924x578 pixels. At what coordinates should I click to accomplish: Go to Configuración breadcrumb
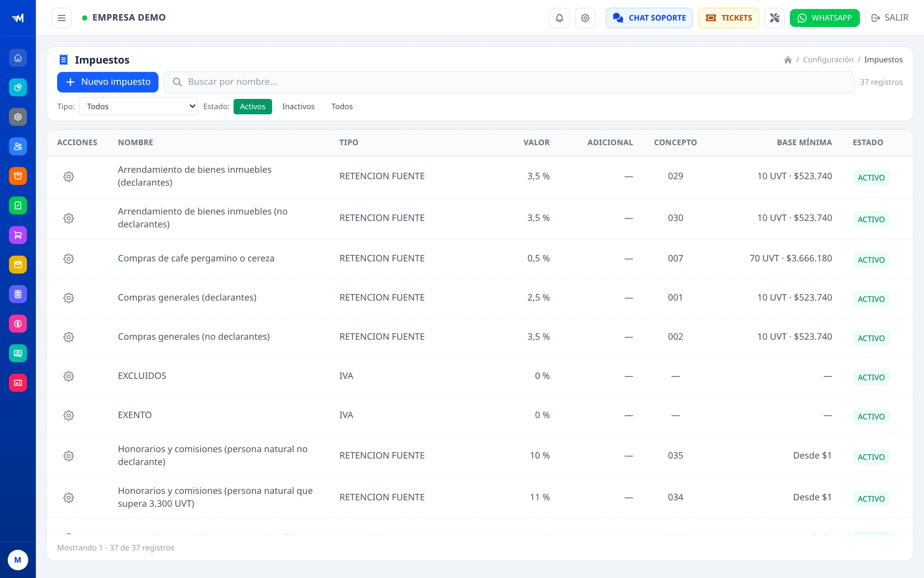pos(828,60)
